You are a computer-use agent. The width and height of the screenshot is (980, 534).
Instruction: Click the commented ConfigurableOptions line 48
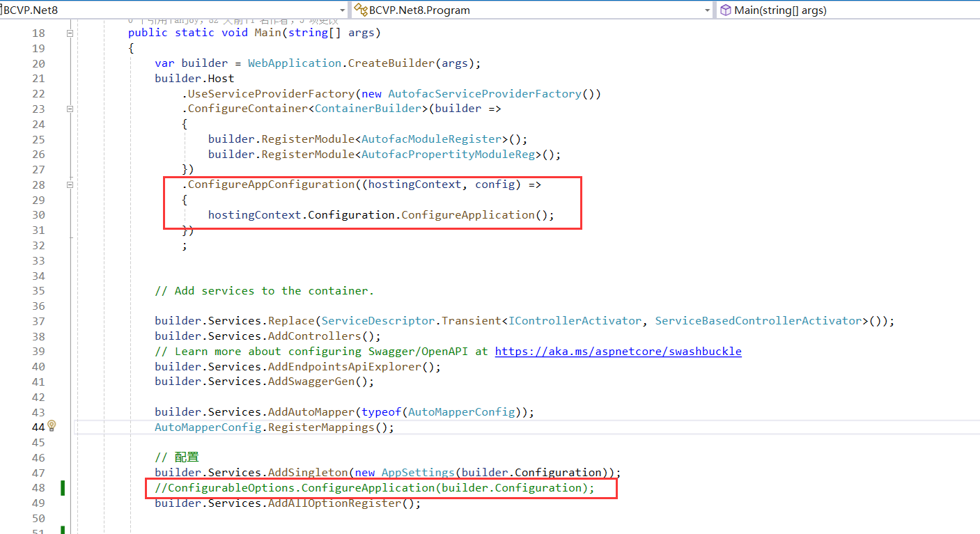[375, 487]
